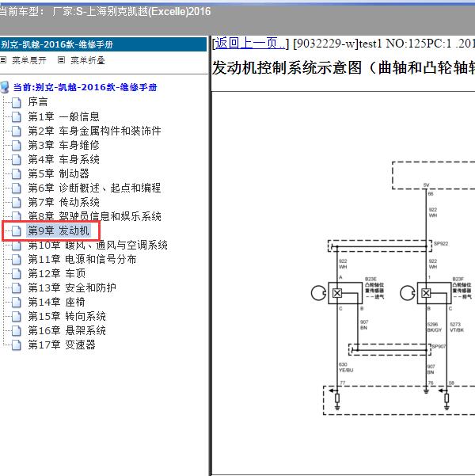Click the 菜单展开 expand icon
This screenshot has height=476, width=475.
[x=3, y=60]
